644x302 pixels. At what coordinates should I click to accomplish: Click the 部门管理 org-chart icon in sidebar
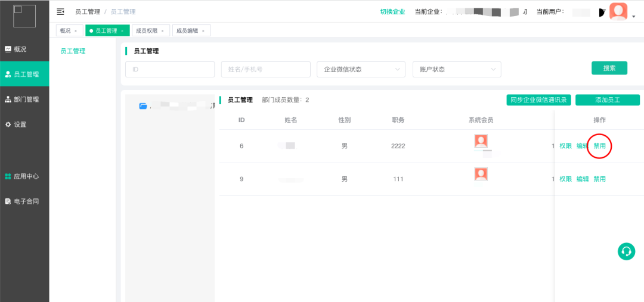(x=8, y=99)
